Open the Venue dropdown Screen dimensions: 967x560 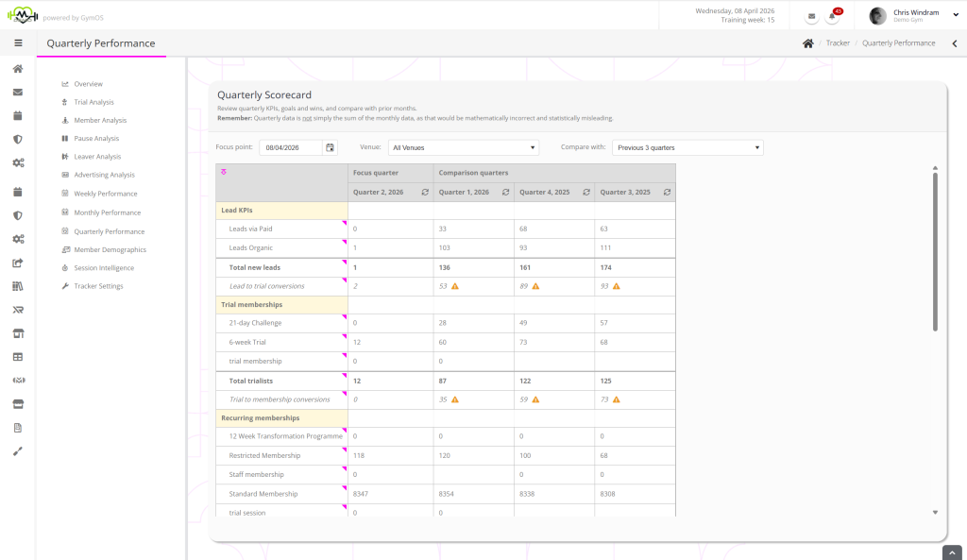[463, 147]
